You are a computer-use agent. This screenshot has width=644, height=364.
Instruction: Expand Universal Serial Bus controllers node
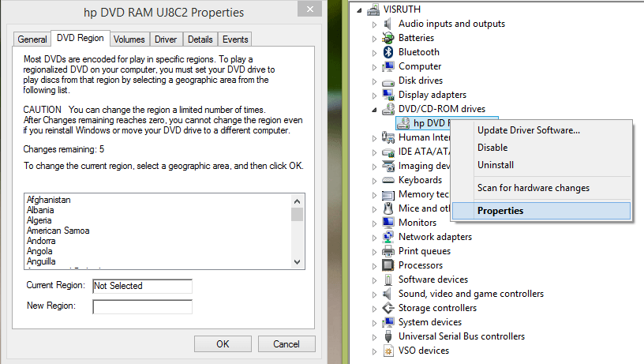[x=374, y=337]
